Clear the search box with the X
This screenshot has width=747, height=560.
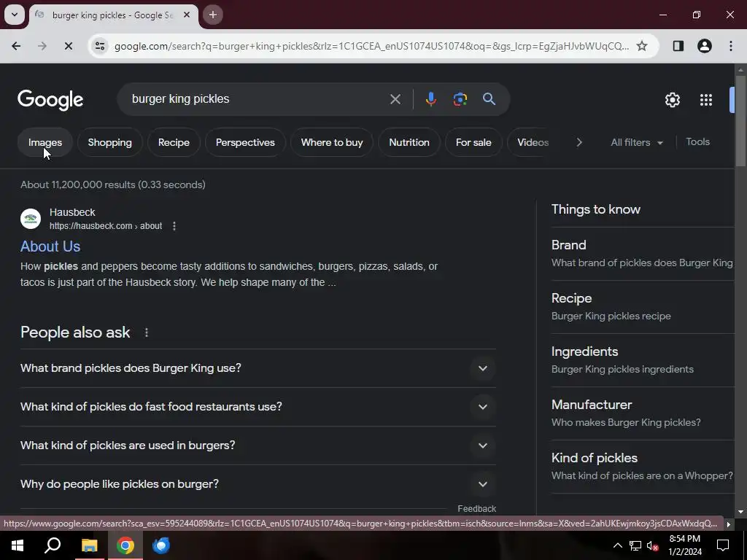[395, 99]
